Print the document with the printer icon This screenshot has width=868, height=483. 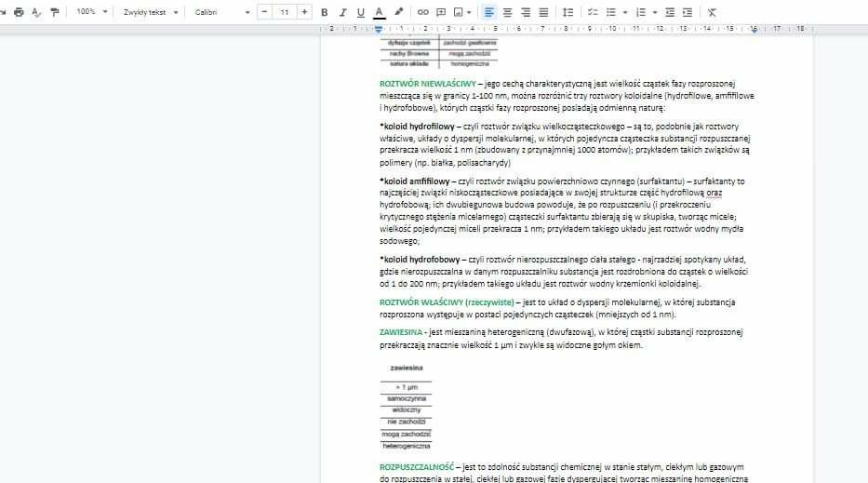19,12
